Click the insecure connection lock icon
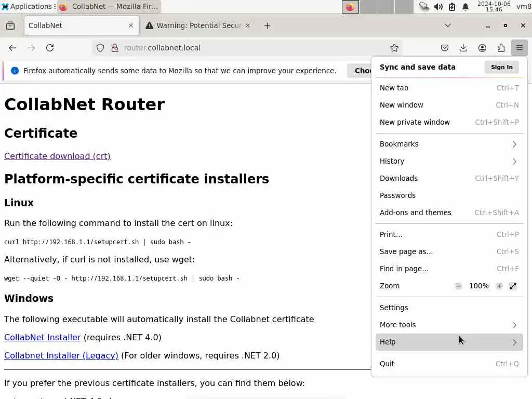532x399 pixels. 115,48
